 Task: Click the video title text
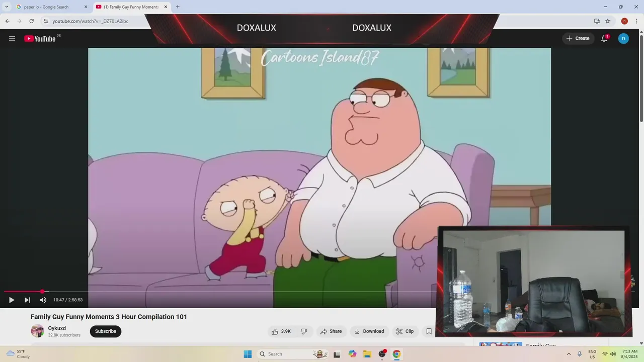109,317
